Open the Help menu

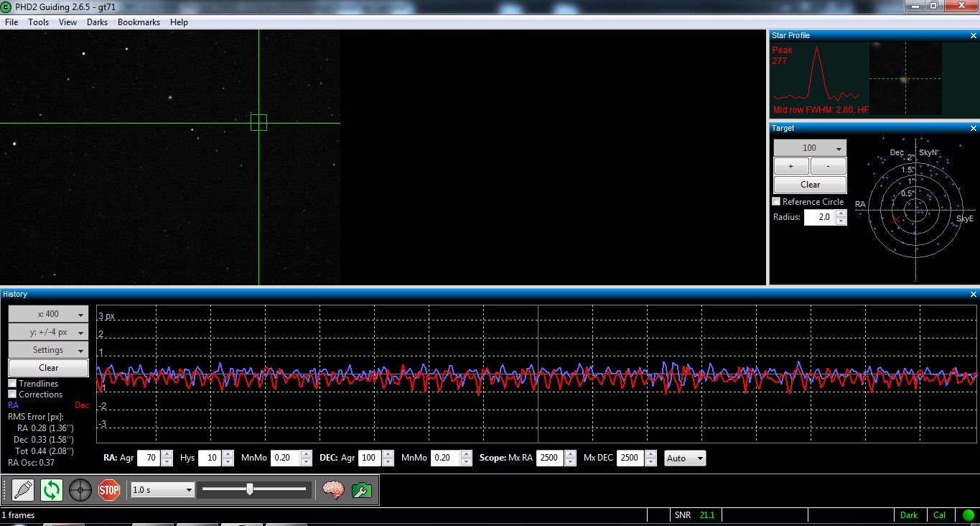tap(179, 22)
